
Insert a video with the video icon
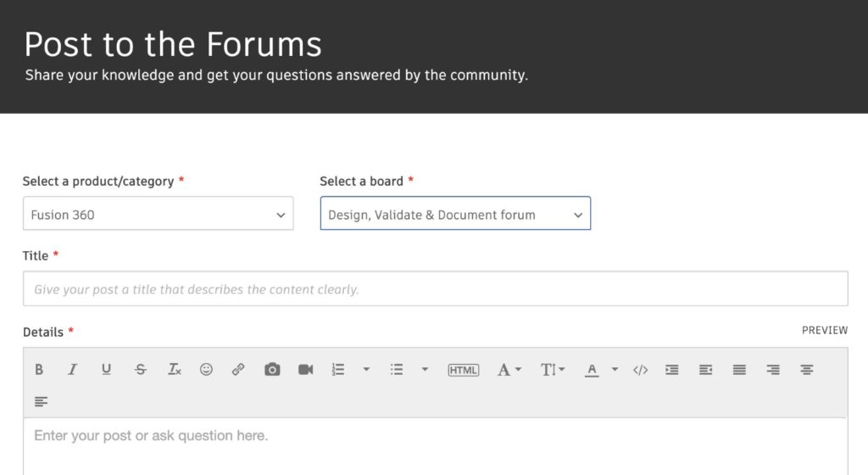(306, 370)
